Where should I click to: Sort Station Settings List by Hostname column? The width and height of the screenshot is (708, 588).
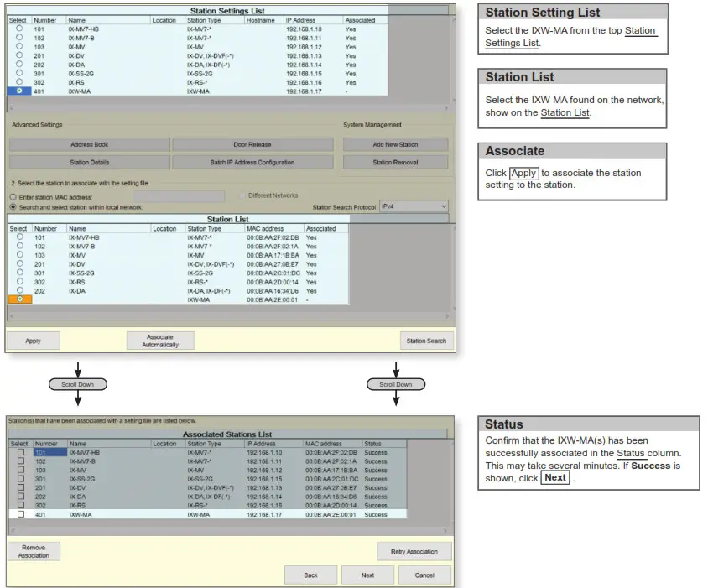pyautogui.click(x=263, y=20)
